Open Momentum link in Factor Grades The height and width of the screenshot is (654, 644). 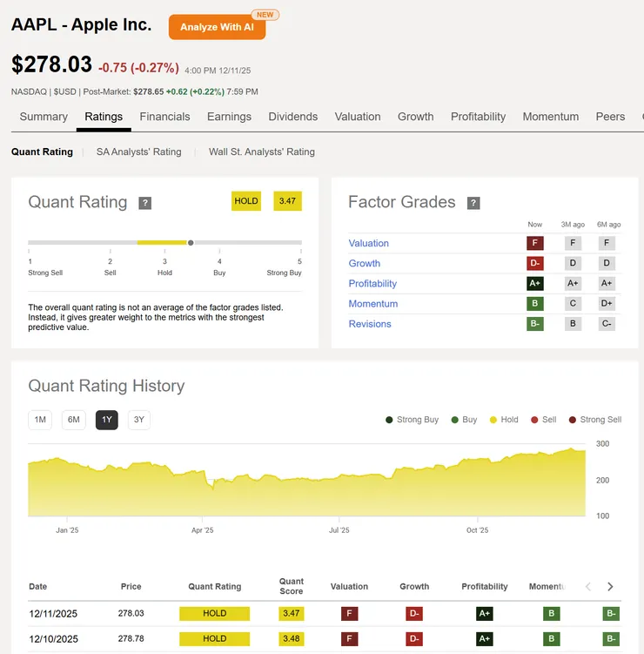point(373,304)
